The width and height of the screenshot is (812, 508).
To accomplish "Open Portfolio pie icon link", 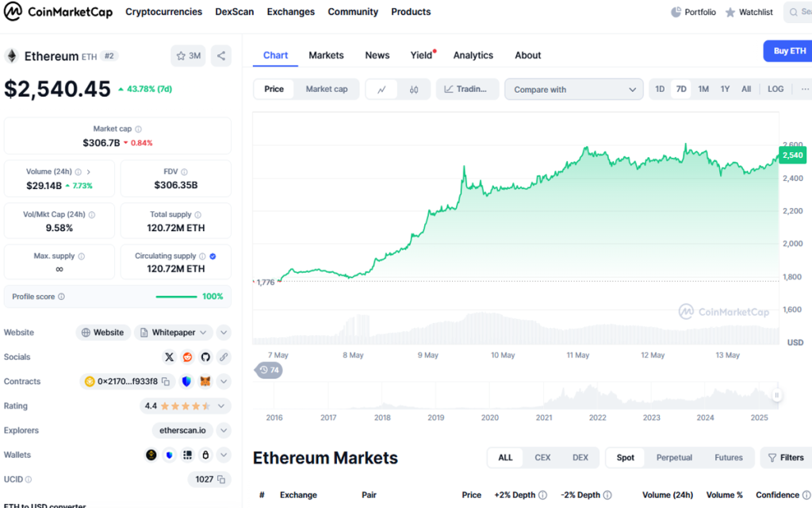I will [x=693, y=12].
